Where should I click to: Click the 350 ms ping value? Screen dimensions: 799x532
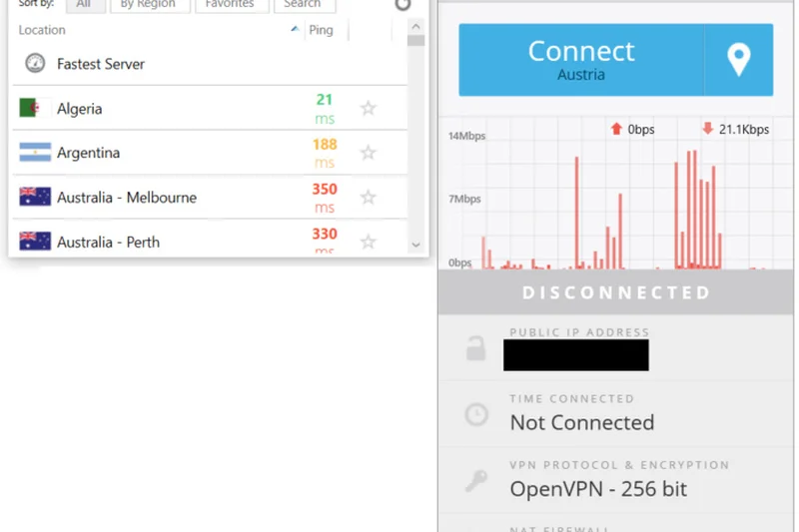click(x=325, y=198)
